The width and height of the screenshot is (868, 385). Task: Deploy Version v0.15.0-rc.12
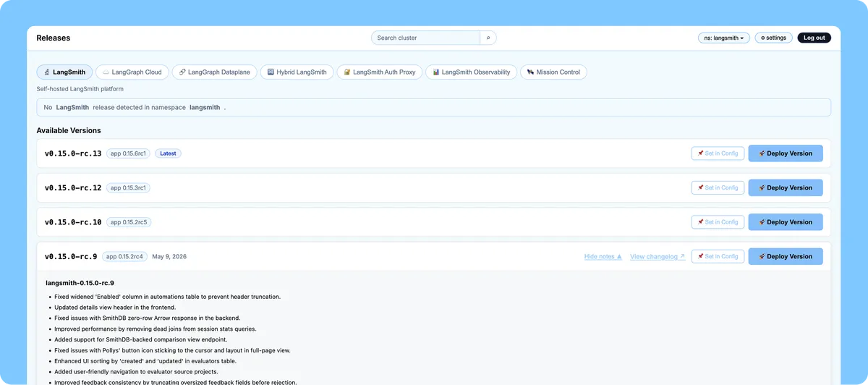tap(786, 187)
